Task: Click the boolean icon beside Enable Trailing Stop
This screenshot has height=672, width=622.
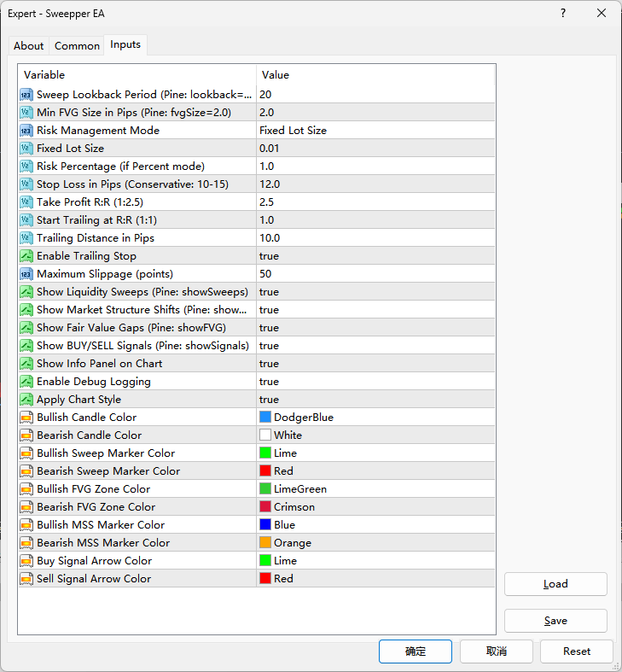Action: 26,256
